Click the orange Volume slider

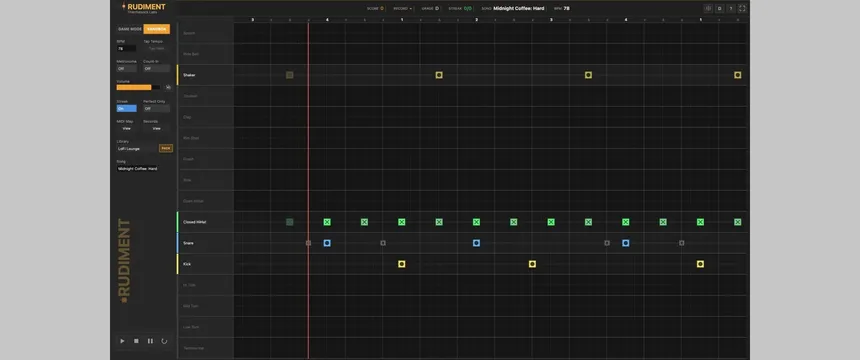[x=138, y=87]
